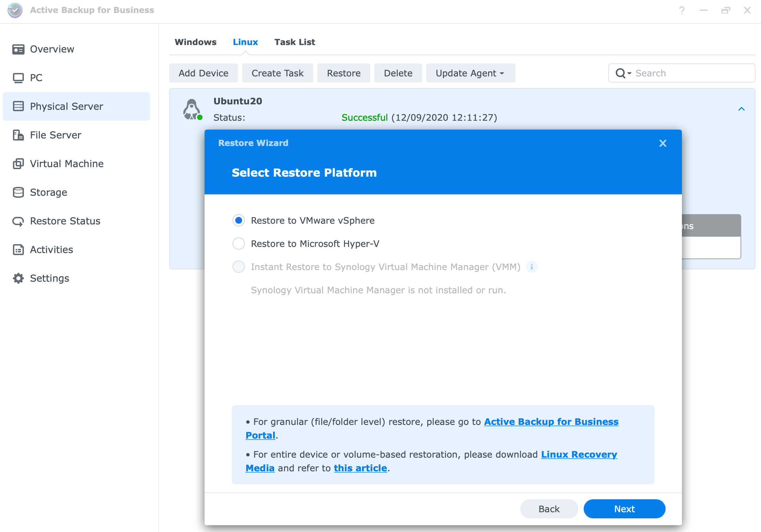Click Next in the Restore Wizard
The width and height of the screenshot is (761, 532).
pos(624,509)
